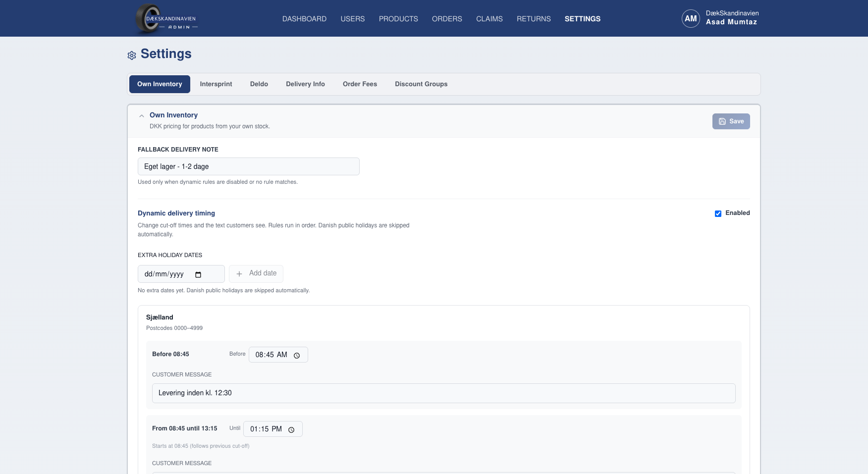Open the Discount Groups tab
Image resolution: width=868 pixels, height=474 pixels.
coord(421,84)
